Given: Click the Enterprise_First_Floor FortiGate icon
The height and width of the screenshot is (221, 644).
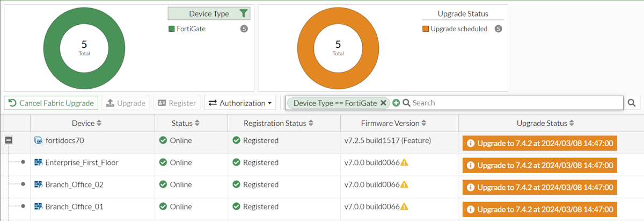Looking at the screenshot, I should 38,162.
